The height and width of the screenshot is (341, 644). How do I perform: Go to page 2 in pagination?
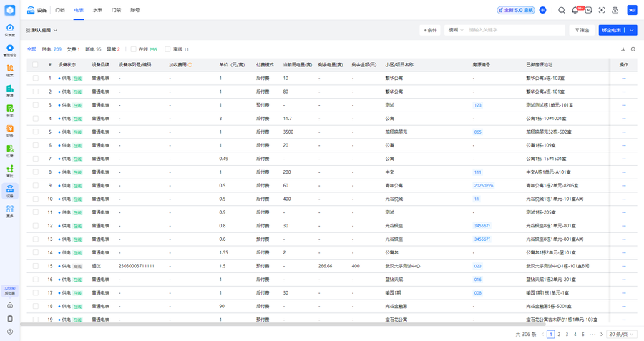(x=559, y=335)
